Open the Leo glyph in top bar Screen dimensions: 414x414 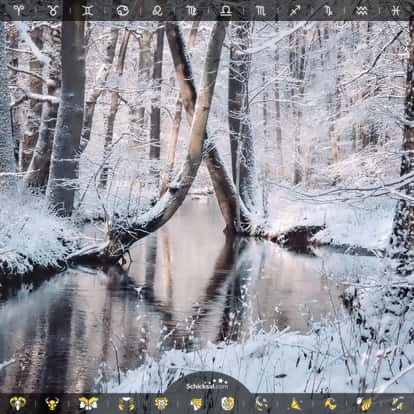157,11
